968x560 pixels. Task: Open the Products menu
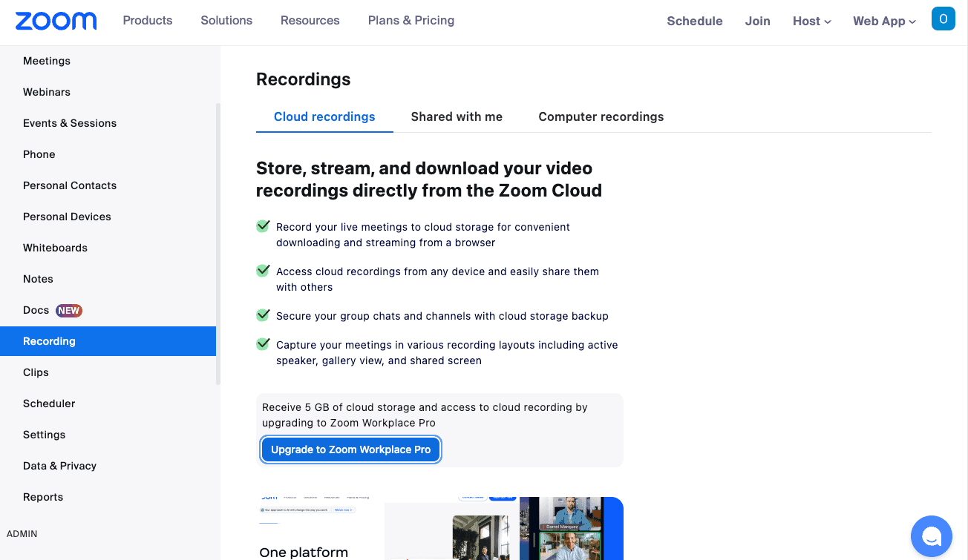coord(147,21)
